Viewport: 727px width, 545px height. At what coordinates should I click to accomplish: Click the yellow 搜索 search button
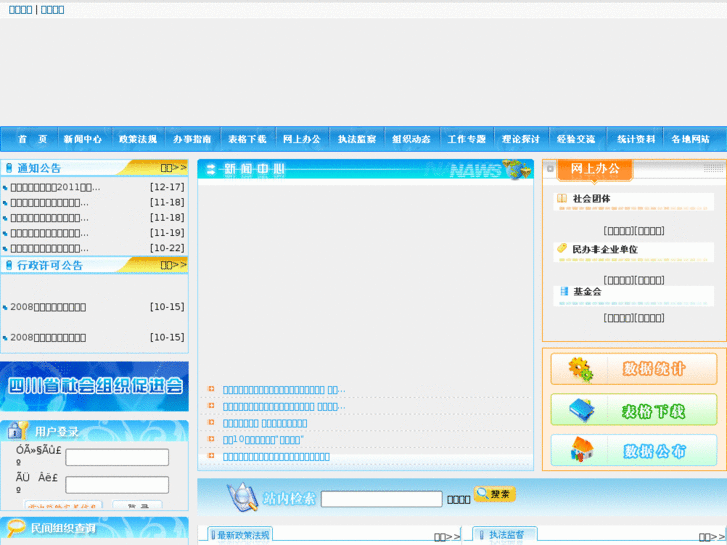[x=495, y=494]
